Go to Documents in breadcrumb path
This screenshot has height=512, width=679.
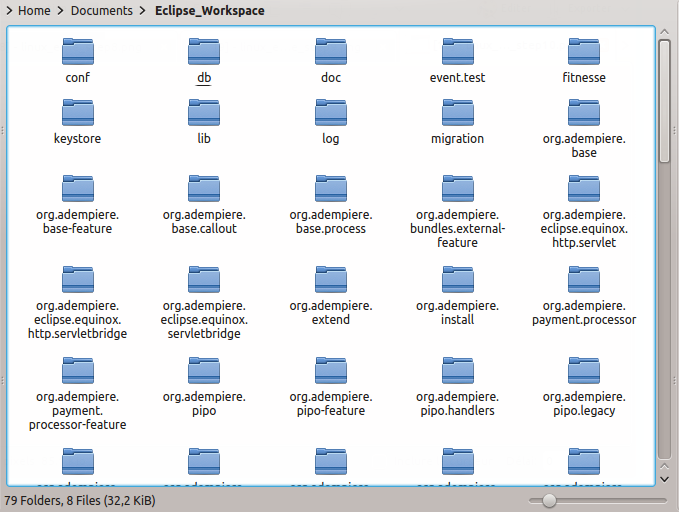pos(101,11)
